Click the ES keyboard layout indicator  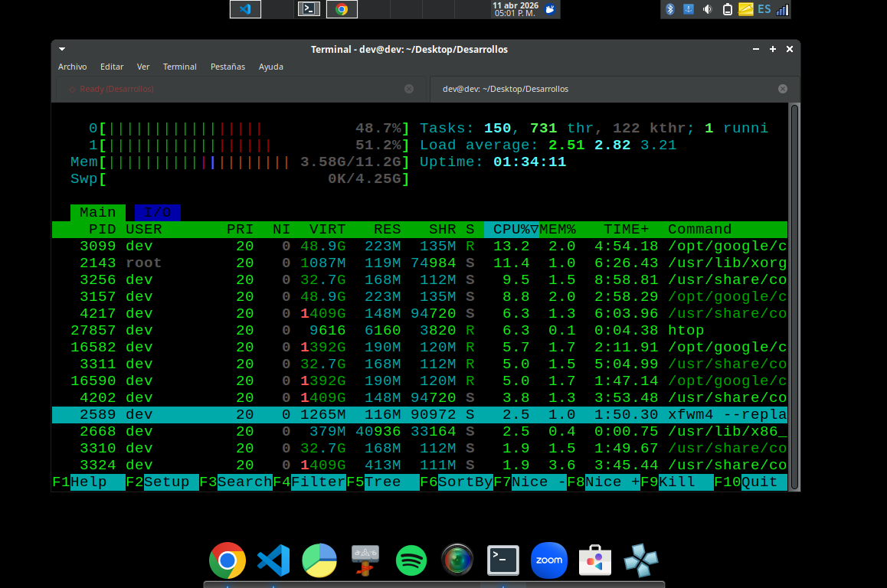pos(764,9)
